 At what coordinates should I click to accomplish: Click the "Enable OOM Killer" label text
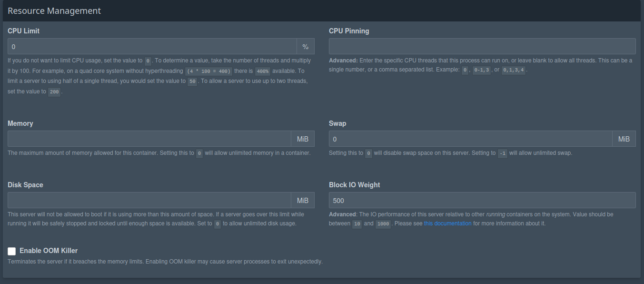49,251
